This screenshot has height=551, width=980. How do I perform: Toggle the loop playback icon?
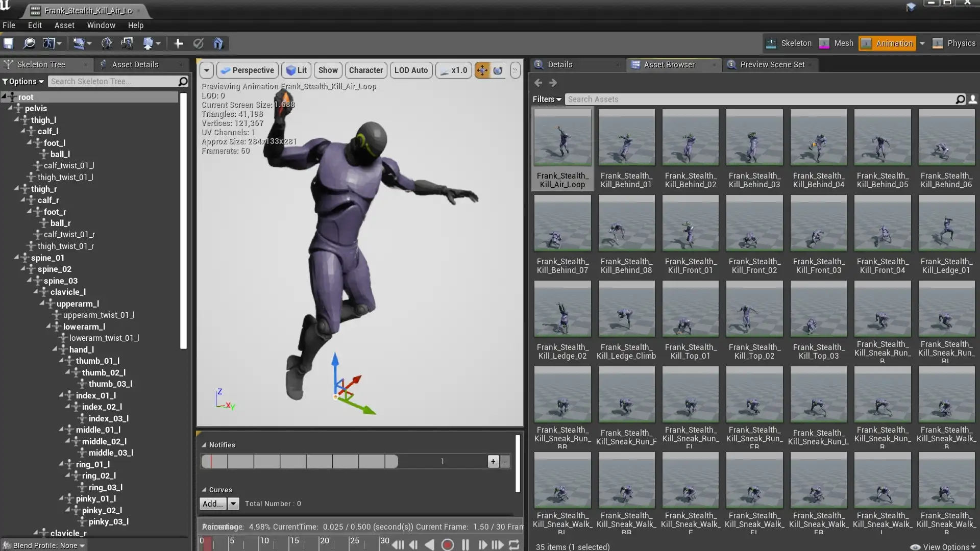click(514, 545)
